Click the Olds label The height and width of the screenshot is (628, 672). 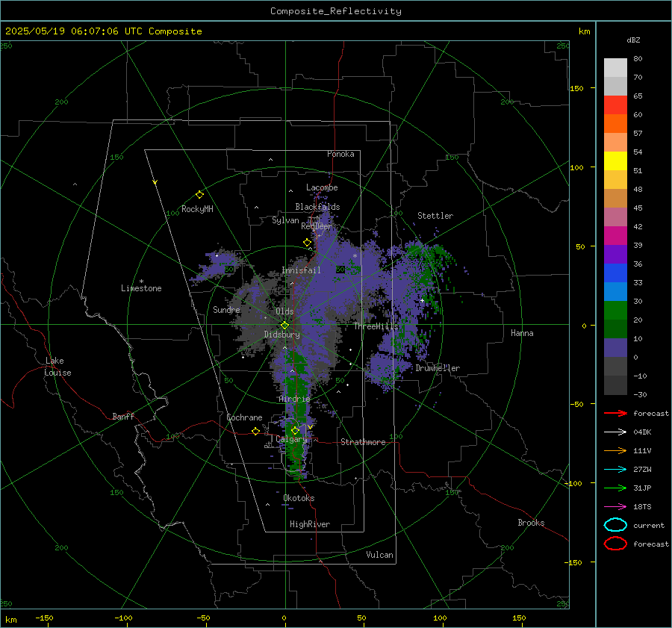click(x=284, y=311)
